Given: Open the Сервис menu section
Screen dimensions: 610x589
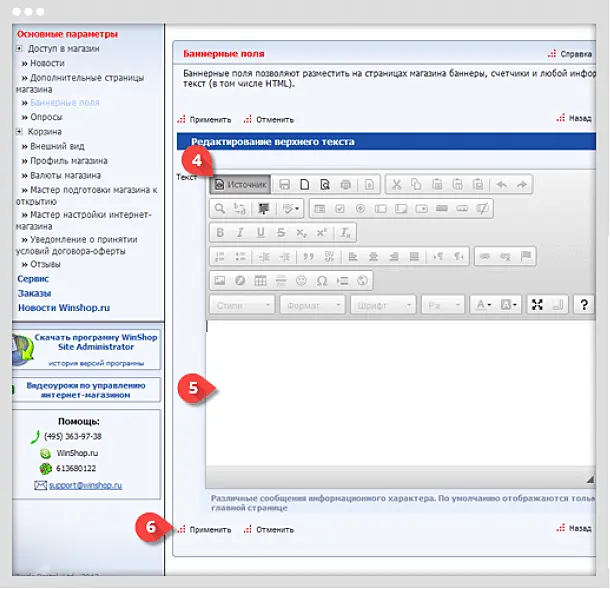Looking at the screenshot, I should coord(33,279).
